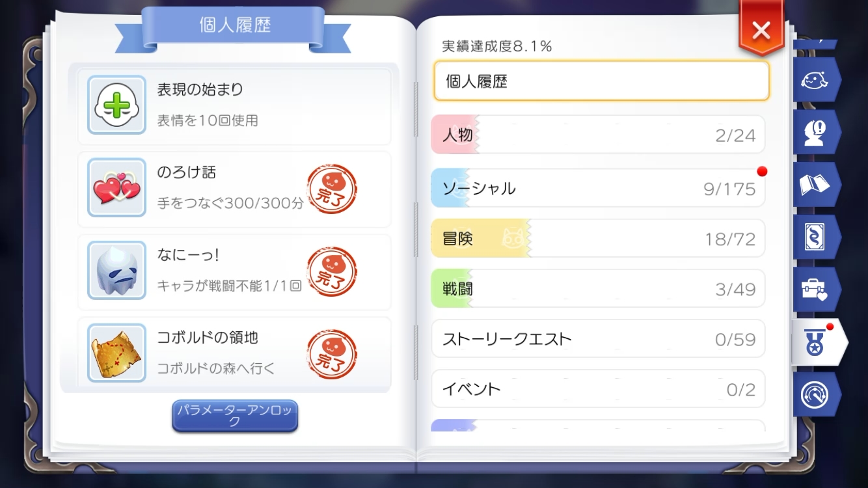Open the head with exclamation sidebar tab
The width and height of the screenshot is (868, 488).
[815, 132]
